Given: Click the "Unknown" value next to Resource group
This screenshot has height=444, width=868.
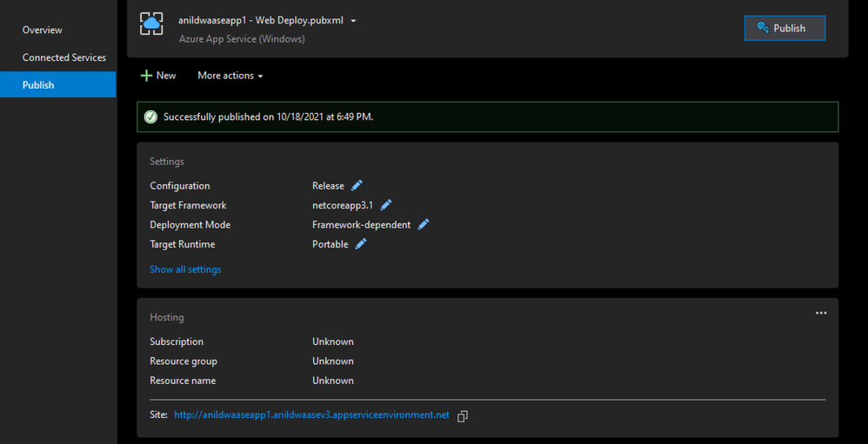Looking at the screenshot, I should point(333,361).
